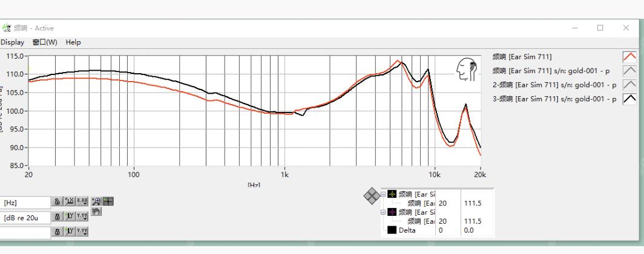Click first cursor's Y value 111.5
This screenshot has width=644, height=254.
(473, 203)
